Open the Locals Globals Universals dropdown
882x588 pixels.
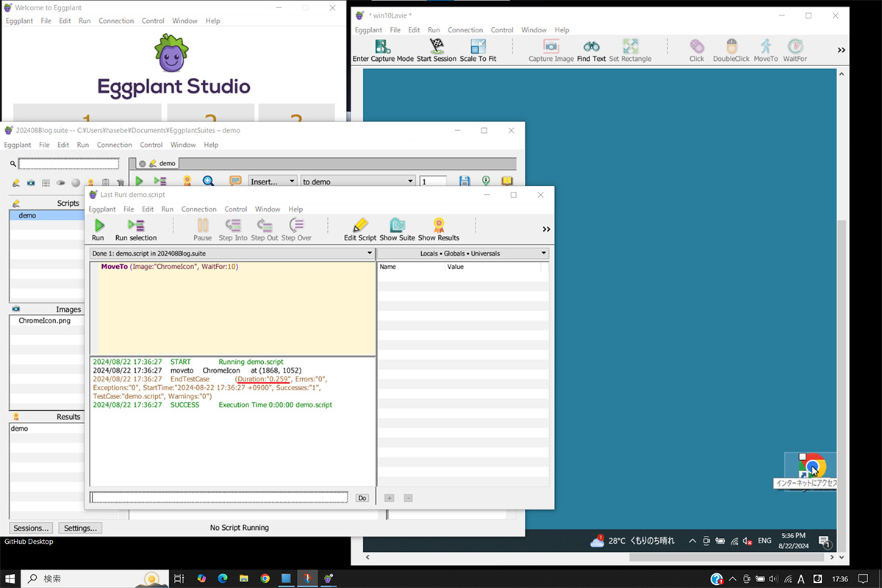click(x=462, y=254)
